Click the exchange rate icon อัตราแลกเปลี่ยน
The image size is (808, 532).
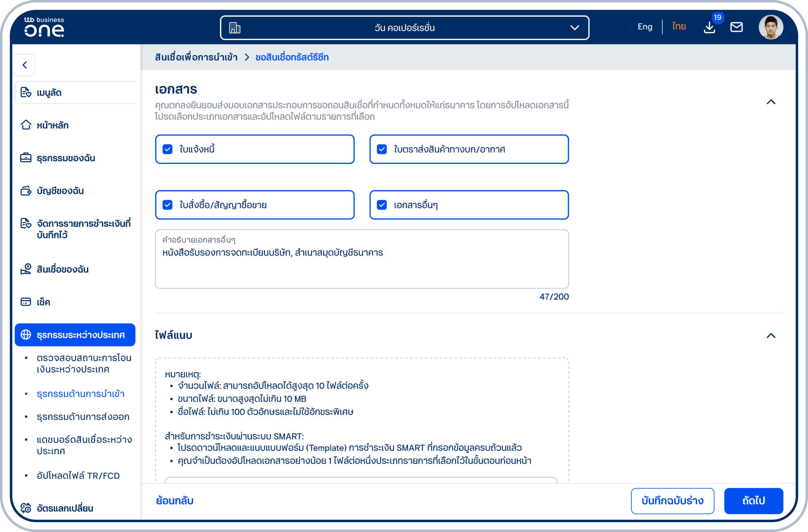(26, 508)
